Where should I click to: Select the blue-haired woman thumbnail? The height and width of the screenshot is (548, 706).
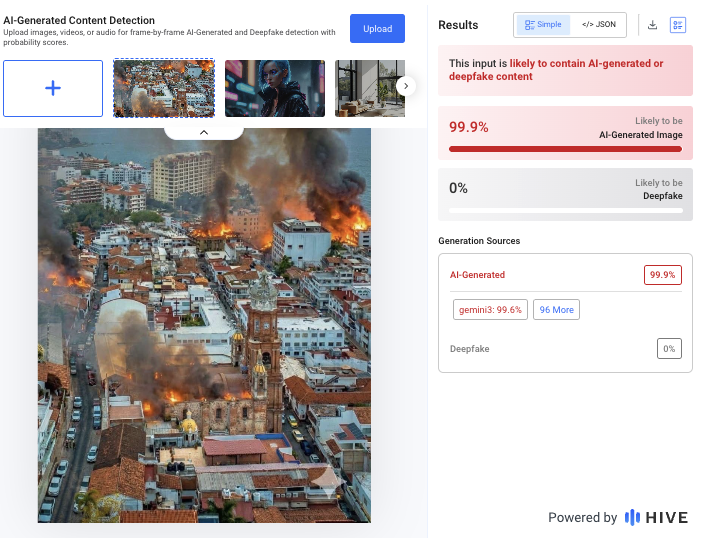275,88
